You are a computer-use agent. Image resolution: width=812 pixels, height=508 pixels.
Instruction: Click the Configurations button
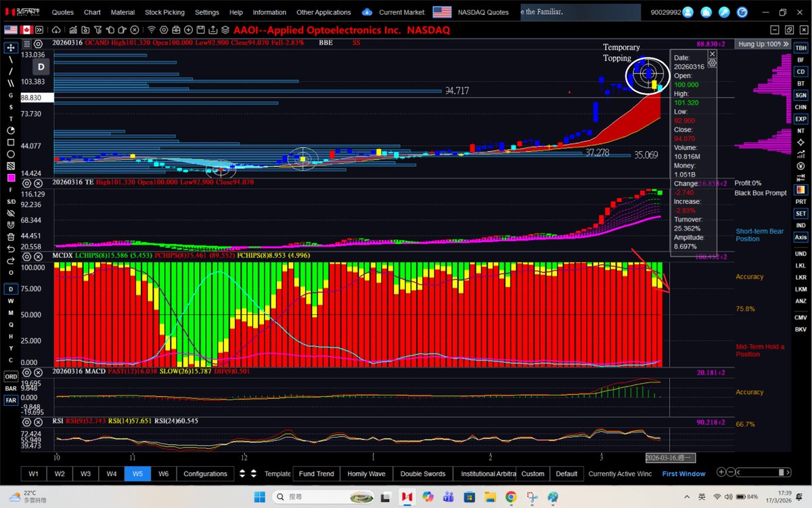point(205,473)
